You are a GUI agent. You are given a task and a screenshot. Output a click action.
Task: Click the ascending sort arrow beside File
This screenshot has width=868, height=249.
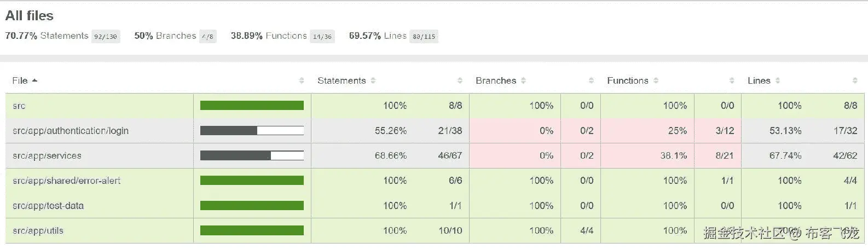click(x=35, y=80)
